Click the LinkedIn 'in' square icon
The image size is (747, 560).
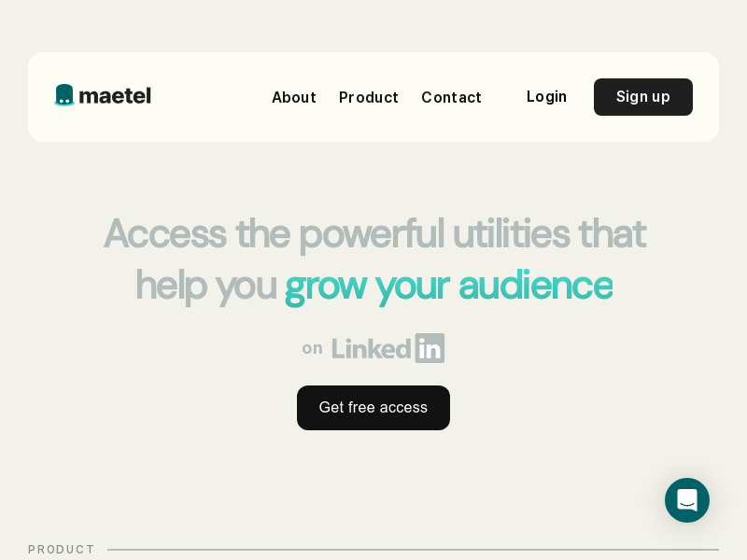pyautogui.click(x=430, y=348)
